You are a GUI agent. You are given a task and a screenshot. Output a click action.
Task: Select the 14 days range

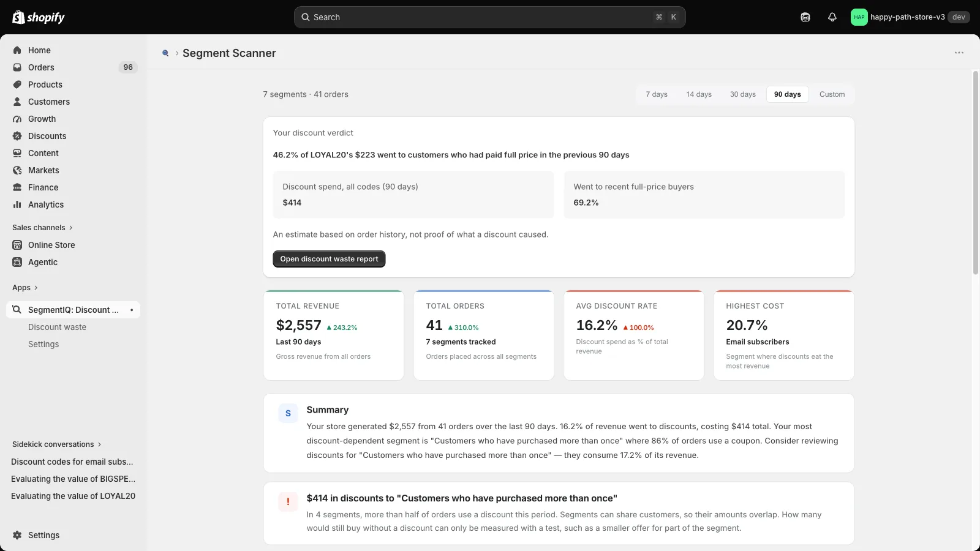[x=699, y=94]
